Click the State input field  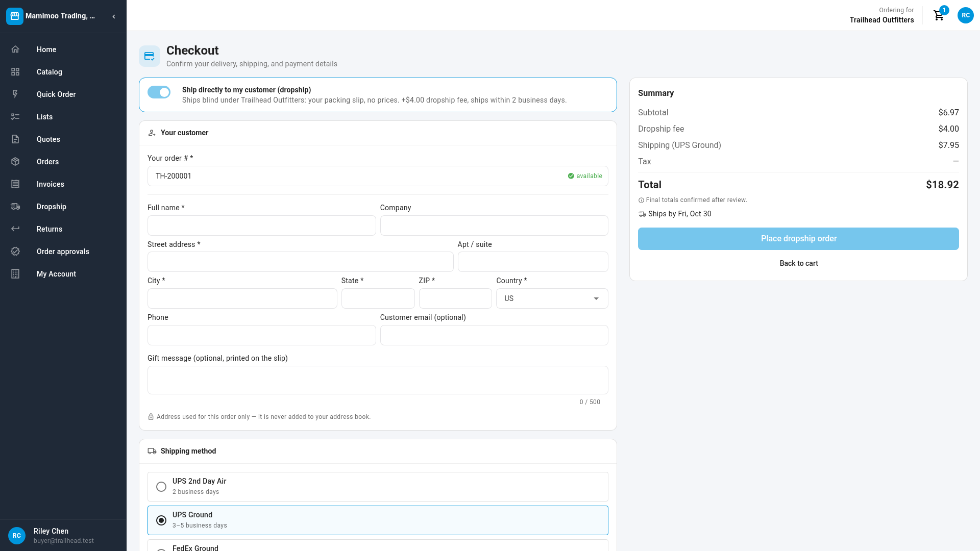[378, 298]
